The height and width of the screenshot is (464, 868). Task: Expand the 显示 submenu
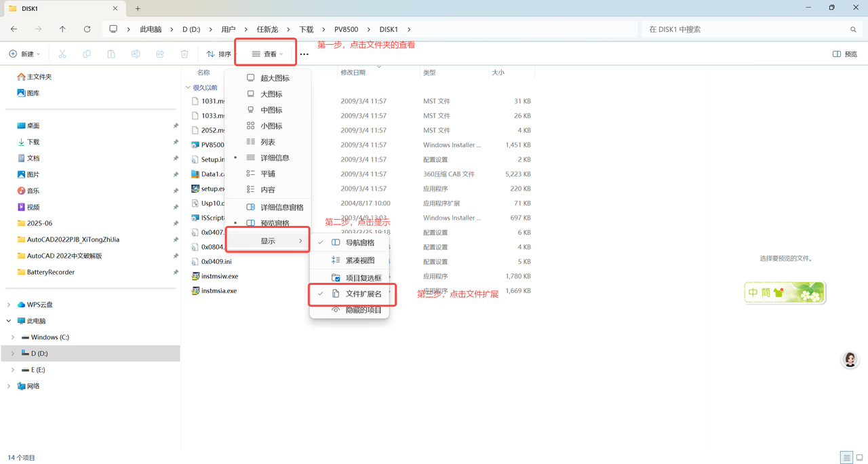(269, 241)
